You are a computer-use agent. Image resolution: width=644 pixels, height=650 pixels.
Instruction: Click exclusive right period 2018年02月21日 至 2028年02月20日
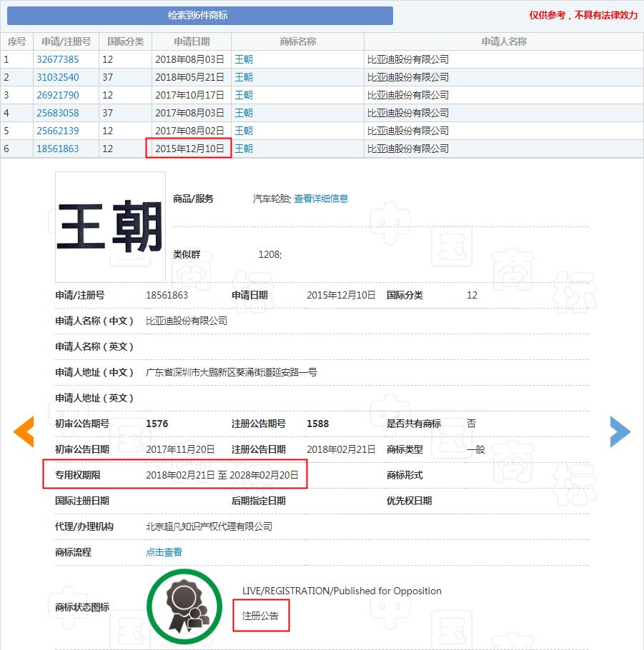click(222, 475)
